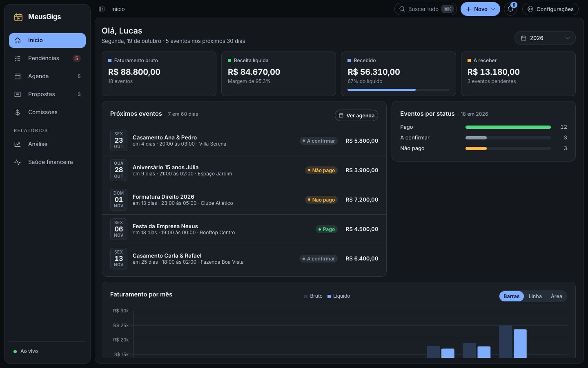Click the Ver agenda button

tap(356, 116)
